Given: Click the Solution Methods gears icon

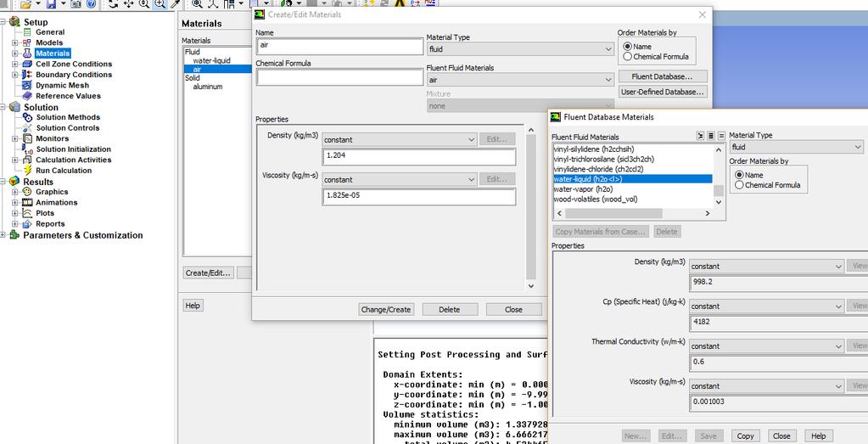Looking at the screenshot, I should click(27, 117).
